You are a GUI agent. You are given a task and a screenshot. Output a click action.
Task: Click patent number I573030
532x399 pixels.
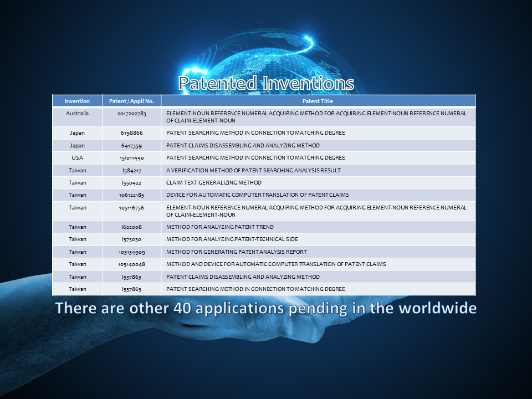(132, 239)
